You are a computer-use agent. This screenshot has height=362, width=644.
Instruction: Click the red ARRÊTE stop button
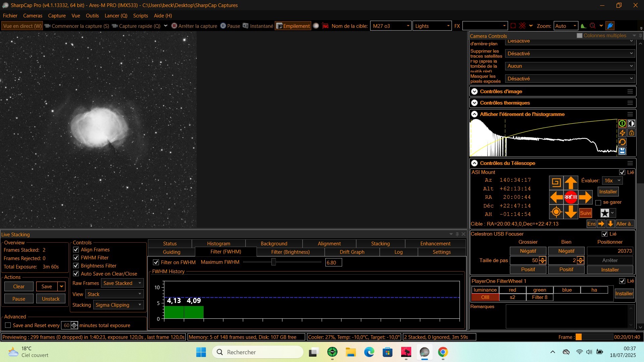pyautogui.click(x=571, y=197)
